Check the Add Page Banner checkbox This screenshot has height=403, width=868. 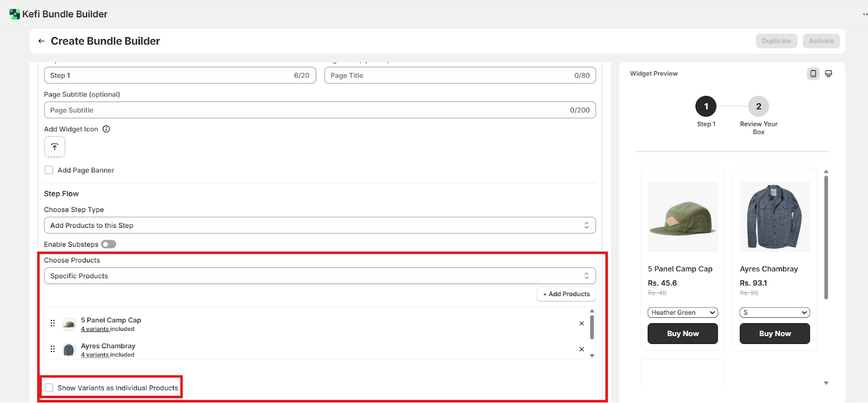click(x=49, y=170)
